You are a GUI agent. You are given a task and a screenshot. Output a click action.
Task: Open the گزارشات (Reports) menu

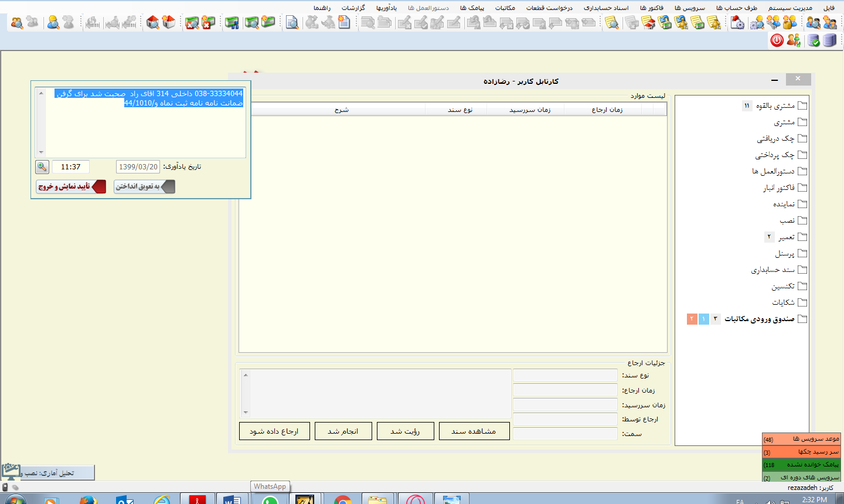pos(353,8)
